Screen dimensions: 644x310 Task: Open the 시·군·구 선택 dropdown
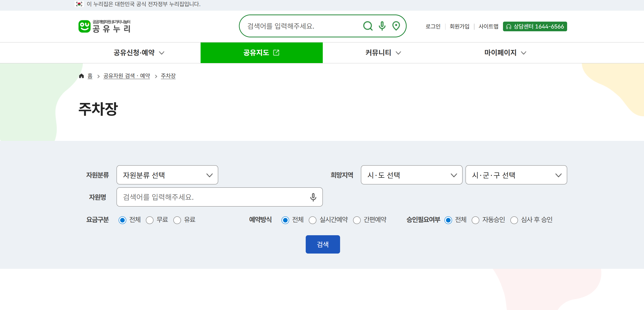point(516,175)
